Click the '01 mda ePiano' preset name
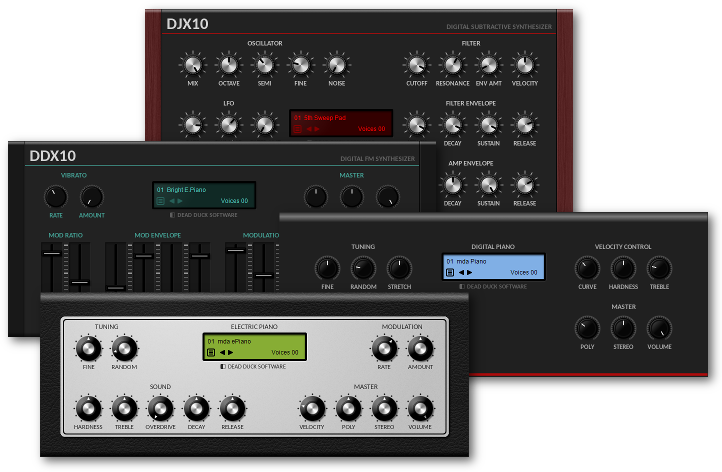The image size is (722, 472). 229,342
